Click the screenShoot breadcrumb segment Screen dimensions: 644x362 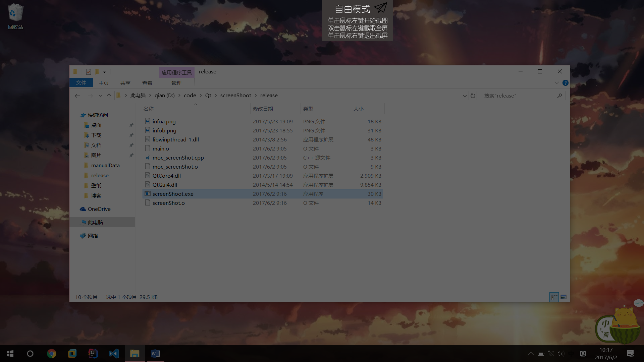tap(235, 96)
